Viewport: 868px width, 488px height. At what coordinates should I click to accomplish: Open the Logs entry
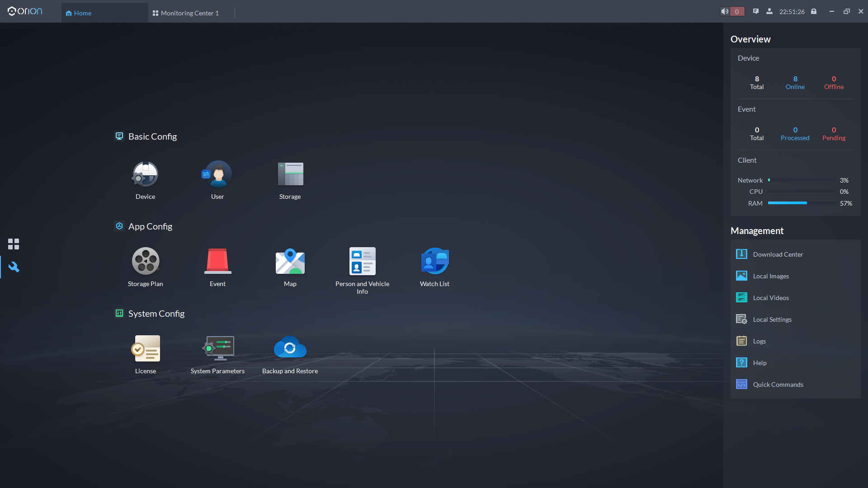(x=759, y=341)
